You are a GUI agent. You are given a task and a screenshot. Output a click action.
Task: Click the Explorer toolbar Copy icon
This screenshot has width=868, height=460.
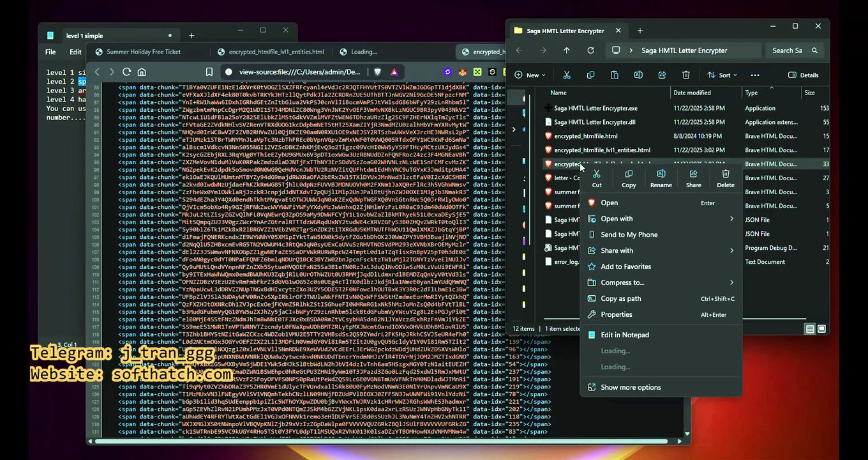(590, 75)
